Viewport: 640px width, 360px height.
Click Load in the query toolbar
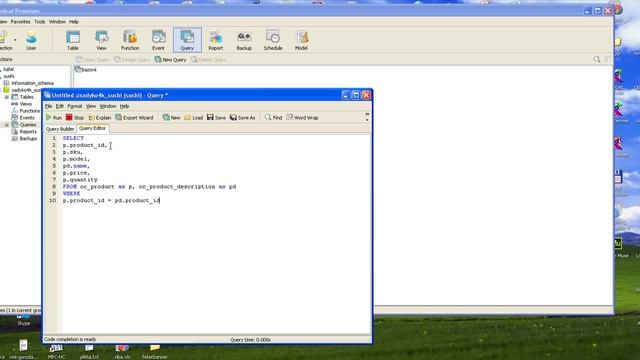193,118
